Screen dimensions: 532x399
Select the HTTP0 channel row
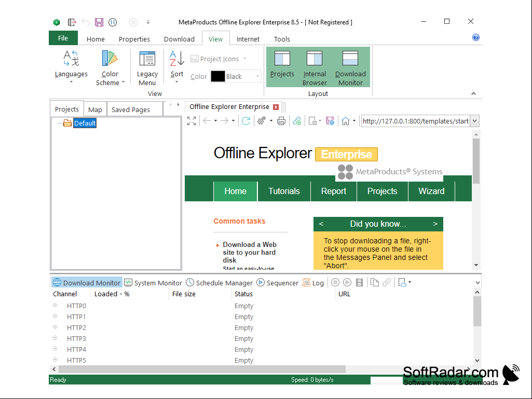point(262,306)
